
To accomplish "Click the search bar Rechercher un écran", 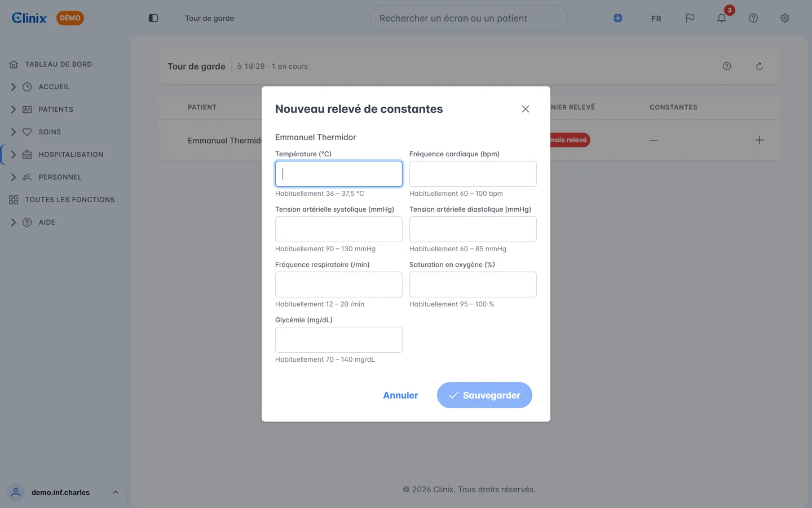I will [469, 18].
